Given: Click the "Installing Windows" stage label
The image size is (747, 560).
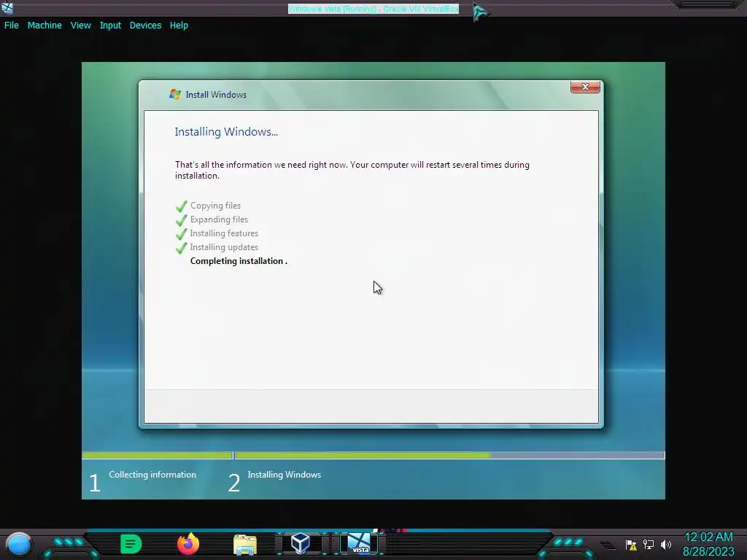Looking at the screenshot, I should click(x=285, y=475).
